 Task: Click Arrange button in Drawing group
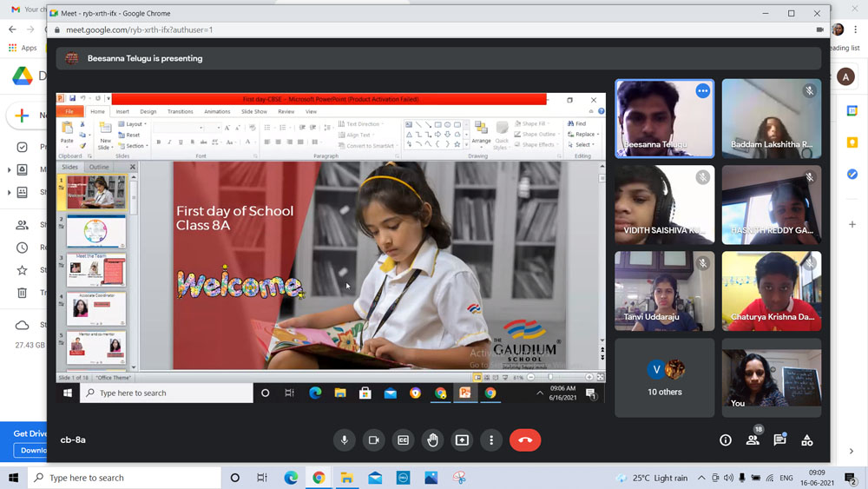point(481,135)
